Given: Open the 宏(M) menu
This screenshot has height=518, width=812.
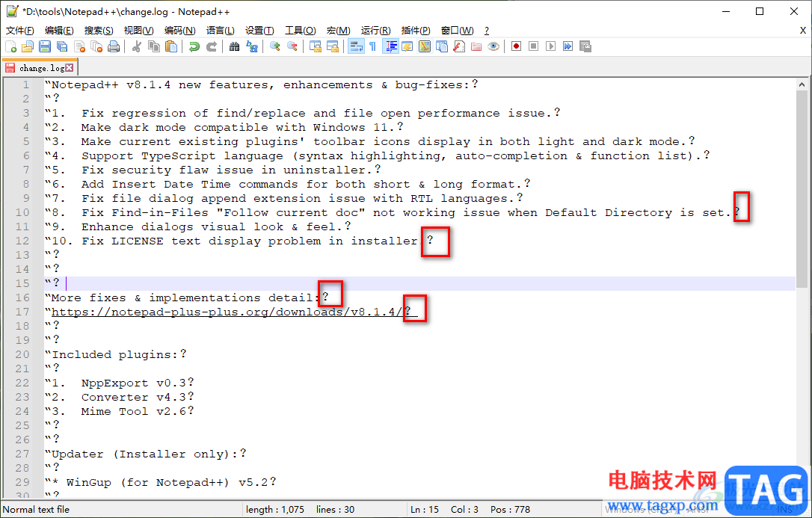Looking at the screenshot, I should [338, 31].
